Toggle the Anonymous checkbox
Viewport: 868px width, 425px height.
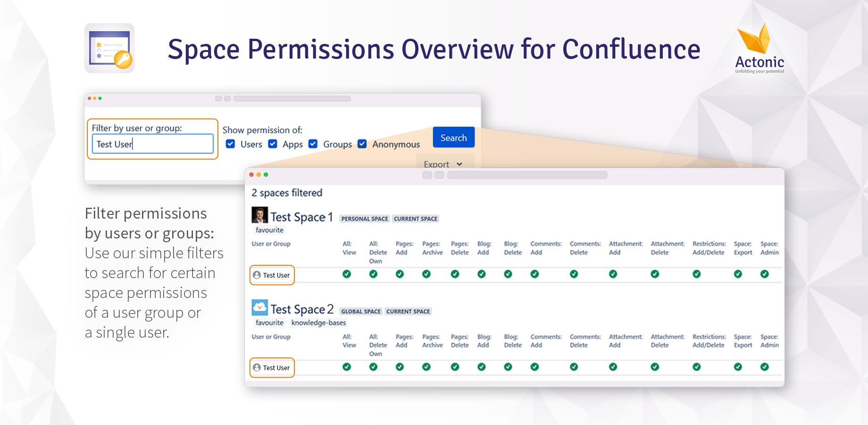click(x=362, y=144)
